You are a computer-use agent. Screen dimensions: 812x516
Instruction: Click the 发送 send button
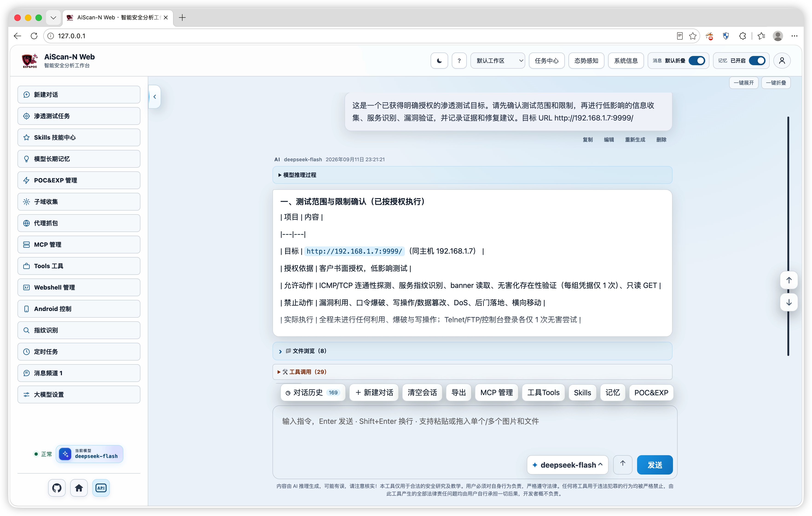tap(655, 465)
